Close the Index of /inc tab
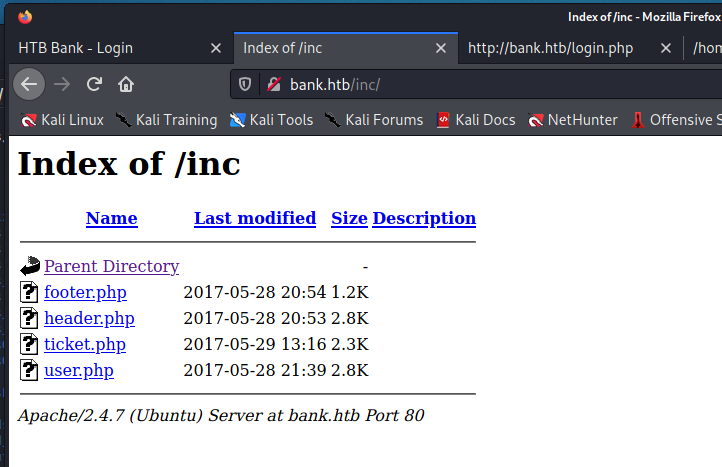Viewport: 722px width, 467px height. [441, 48]
